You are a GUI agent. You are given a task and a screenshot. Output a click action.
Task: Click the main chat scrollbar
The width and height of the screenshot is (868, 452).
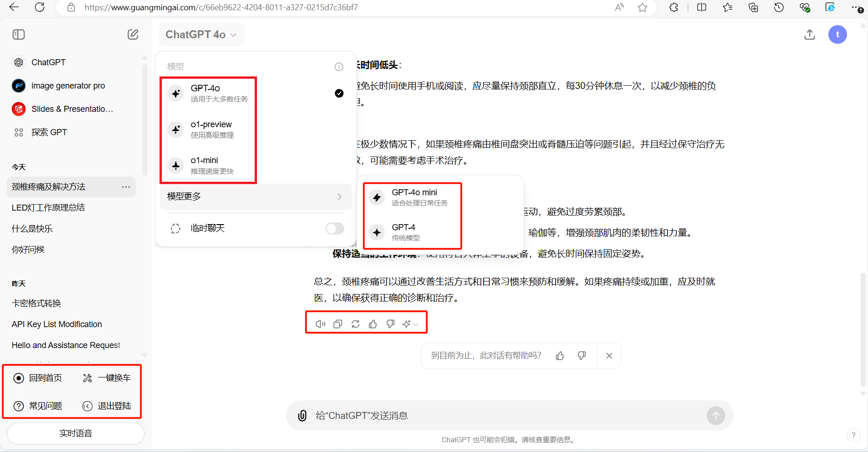(863, 329)
